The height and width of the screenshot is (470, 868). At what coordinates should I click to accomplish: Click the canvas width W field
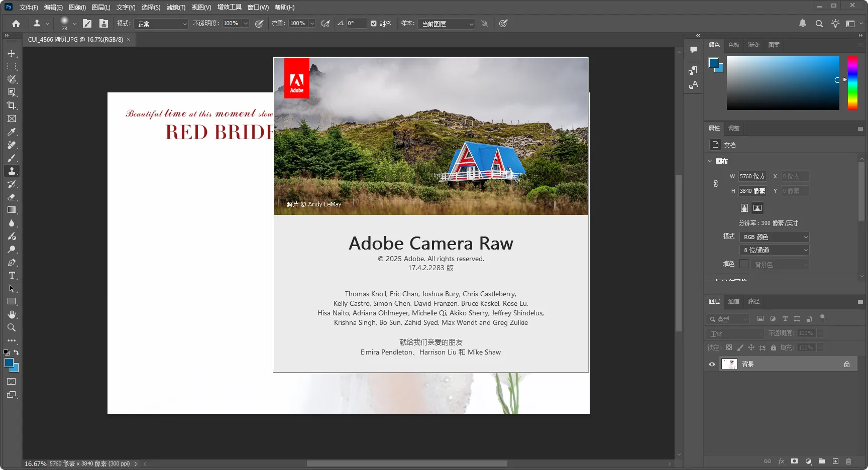coord(752,177)
